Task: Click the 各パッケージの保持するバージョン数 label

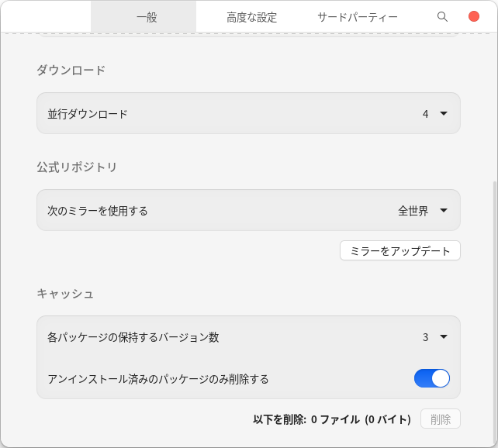Action: [133, 337]
